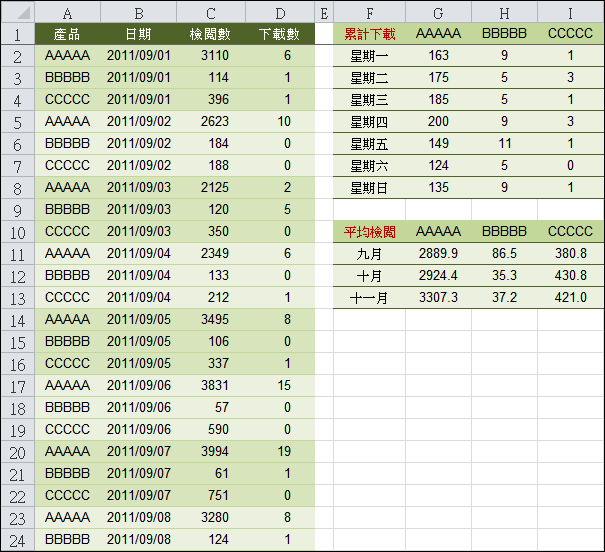605x552 pixels.
Task: Select row 9 header
Action: [x=18, y=210]
